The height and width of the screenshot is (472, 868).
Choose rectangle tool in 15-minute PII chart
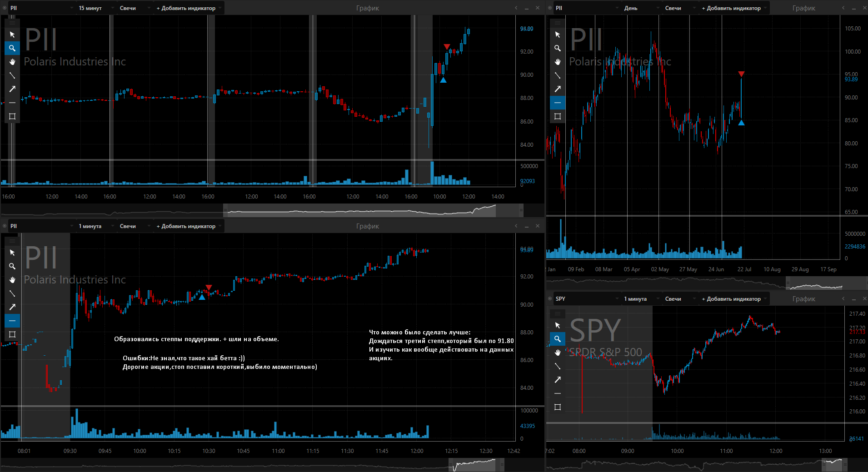coord(12,116)
